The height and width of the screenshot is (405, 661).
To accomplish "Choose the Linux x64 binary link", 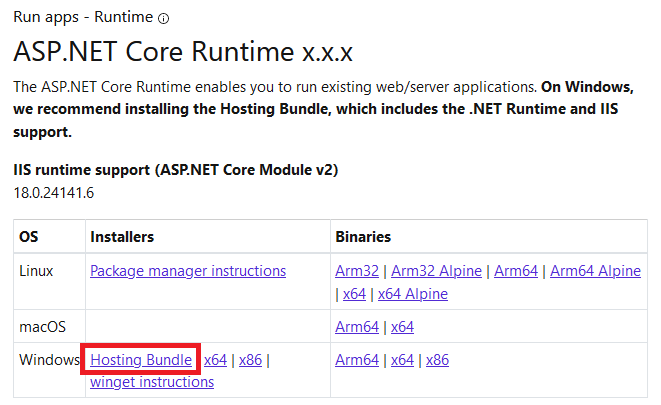I will [x=354, y=294].
